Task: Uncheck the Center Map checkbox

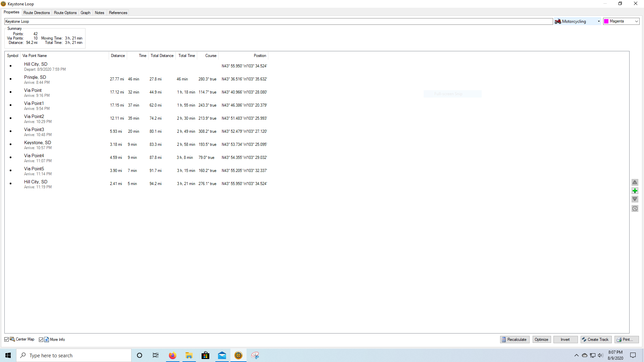Action: click(7, 340)
